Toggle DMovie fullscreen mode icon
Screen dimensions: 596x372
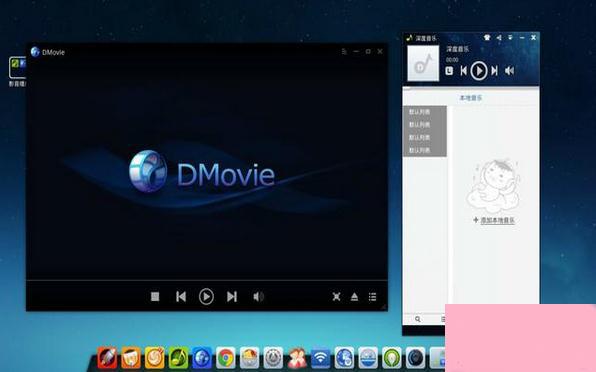336,296
